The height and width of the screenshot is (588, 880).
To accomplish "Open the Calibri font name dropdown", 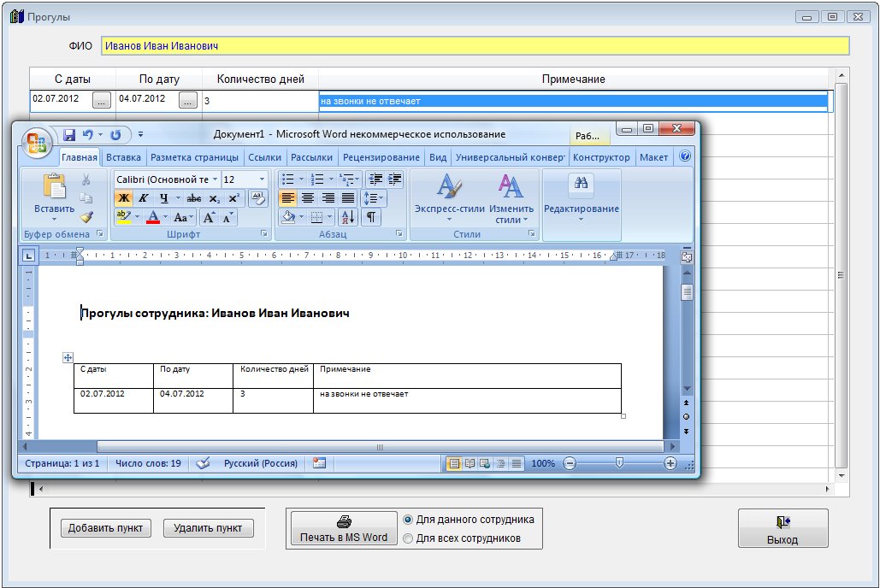I will (x=215, y=179).
